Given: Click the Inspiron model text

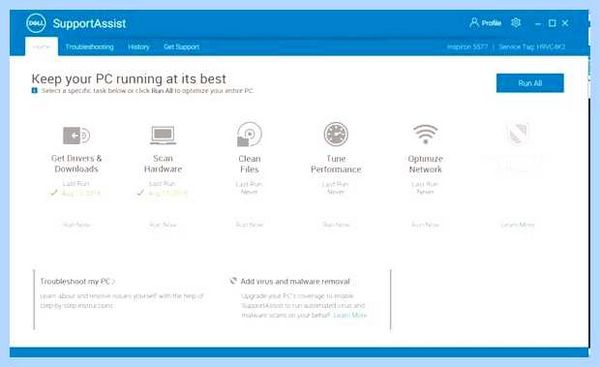Looking at the screenshot, I should coord(468,47).
